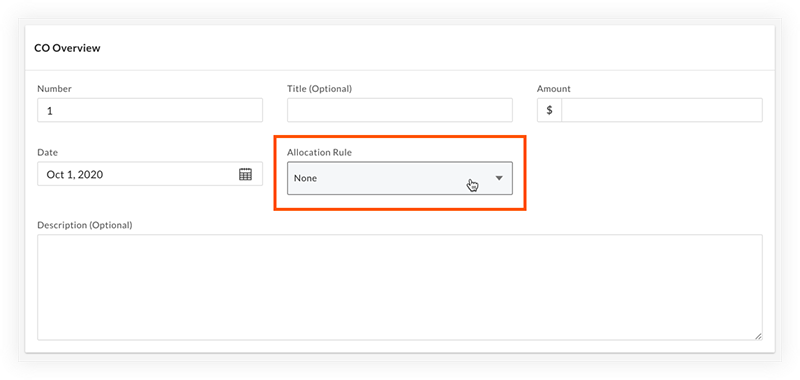Click into the Title (Optional) input

tap(400, 110)
